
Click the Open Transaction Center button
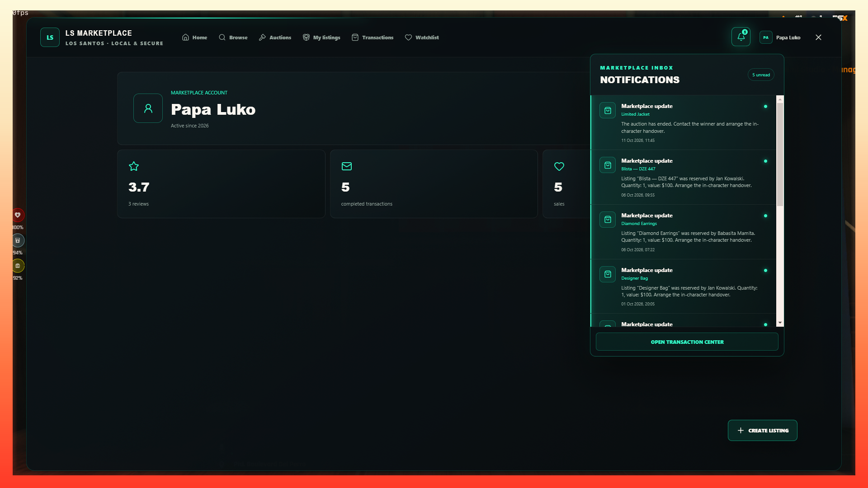coord(687,342)
